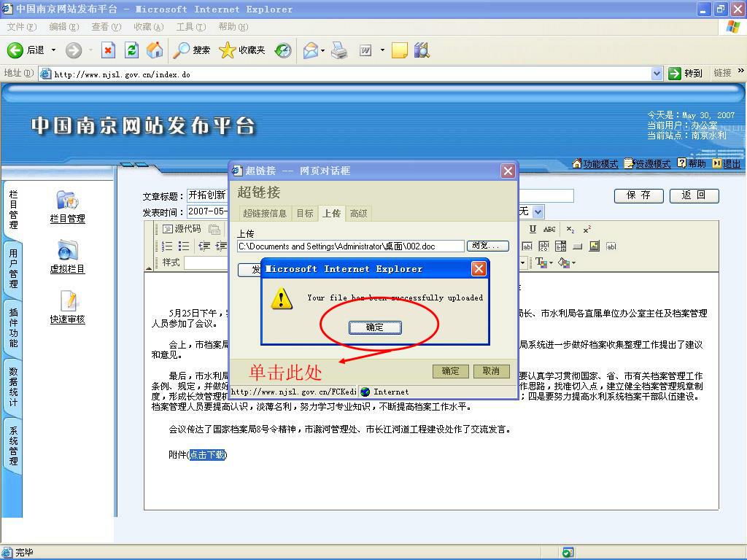Viewport: 747px width, 560px height.
Task: Click the upload file path field
Action: [x=351, y=246]
